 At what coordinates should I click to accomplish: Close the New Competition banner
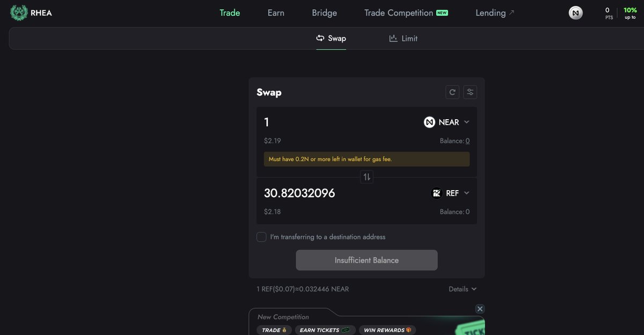coord(480,309)
